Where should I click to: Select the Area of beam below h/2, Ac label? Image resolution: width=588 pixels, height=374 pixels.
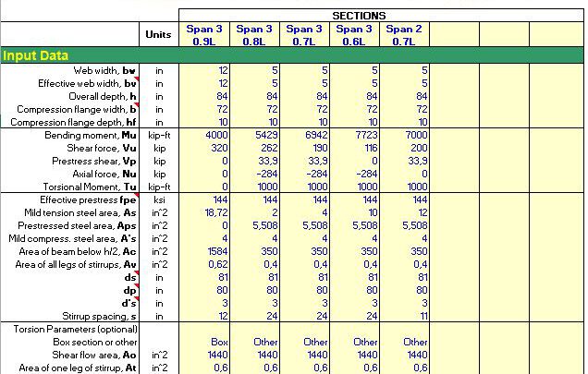pos(78,252)
